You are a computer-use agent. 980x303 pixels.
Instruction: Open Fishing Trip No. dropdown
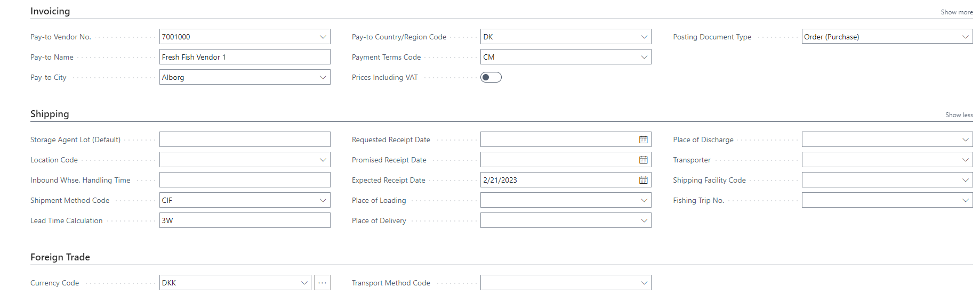(x=965, y=200)
